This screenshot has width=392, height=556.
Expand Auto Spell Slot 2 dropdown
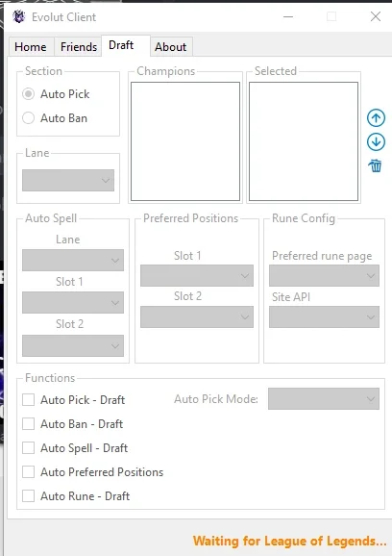click(73, 345)
